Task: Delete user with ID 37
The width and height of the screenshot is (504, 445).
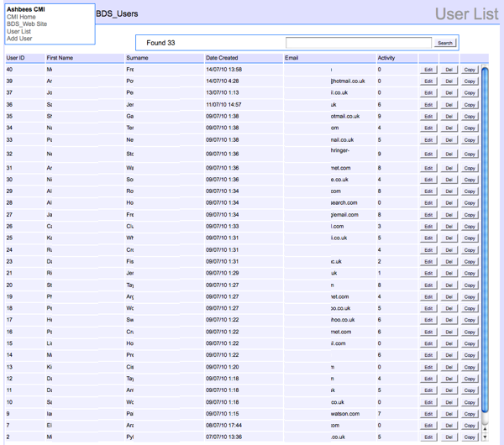Action: tap(449, 93)
